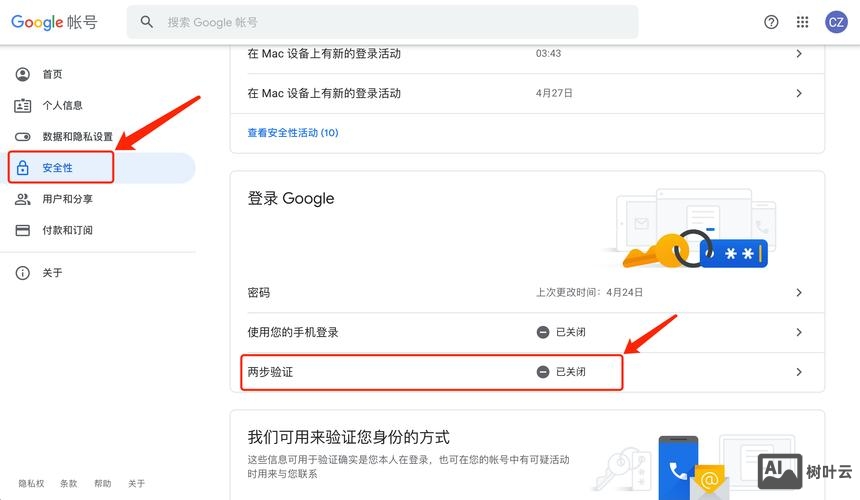
Task: Click the 安全性 lock icon
Action: (22, 168)
